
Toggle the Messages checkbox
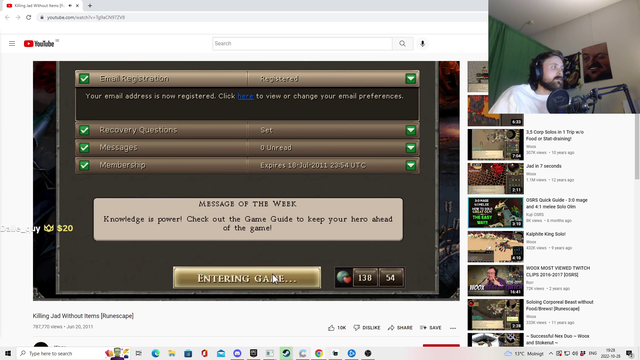[x=84, y=148]
